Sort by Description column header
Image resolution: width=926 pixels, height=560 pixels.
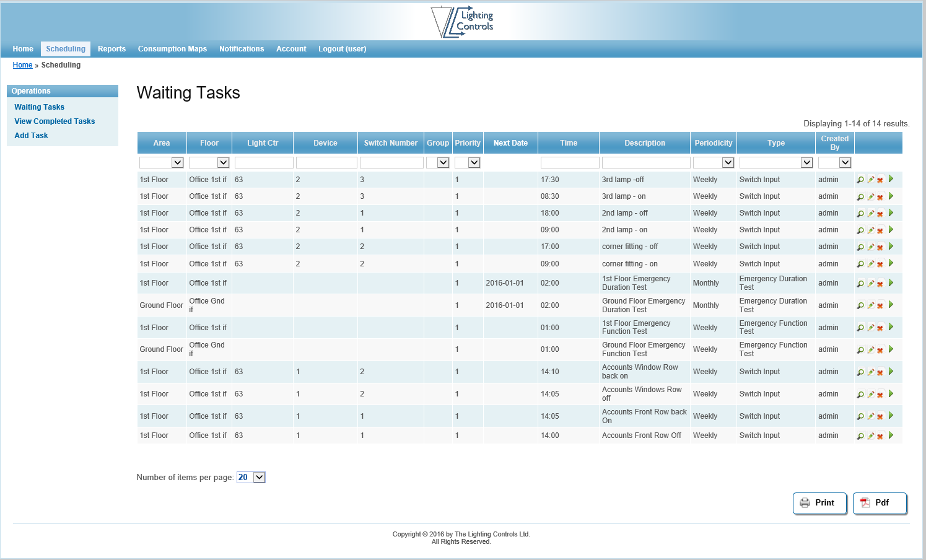pyautogui.click(x=645, y=143)
